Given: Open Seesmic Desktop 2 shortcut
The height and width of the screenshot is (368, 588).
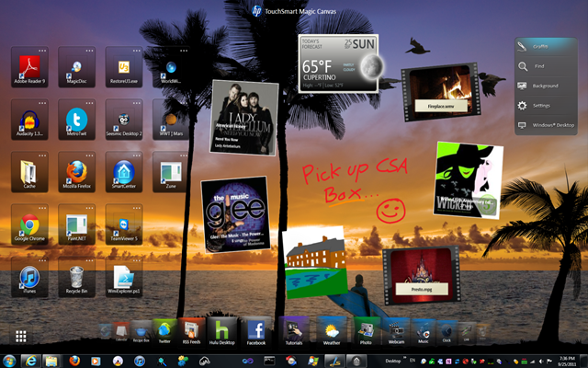Looking at the screenshot, I should (124, 120).
